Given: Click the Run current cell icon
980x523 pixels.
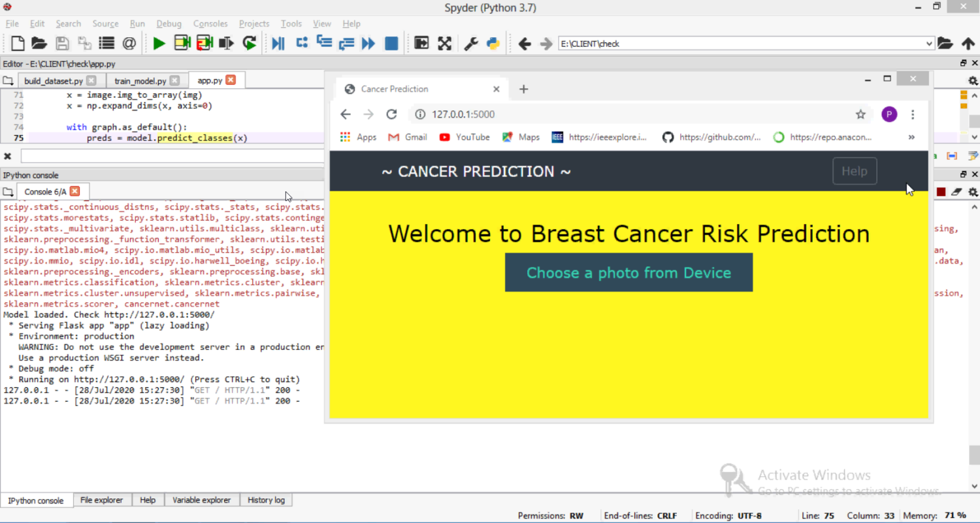Looking at the screenshot, I should click(182, 44).
